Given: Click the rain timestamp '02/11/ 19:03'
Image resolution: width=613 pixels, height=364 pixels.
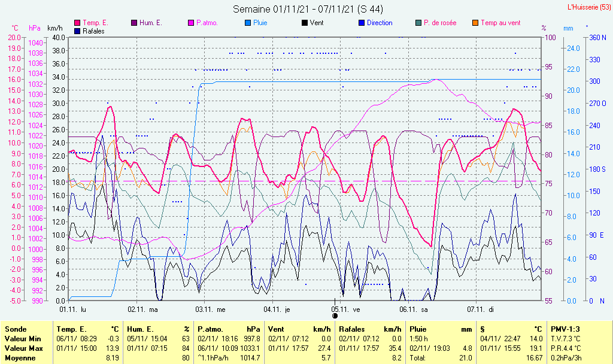Looking at the screenshot, I should pos(430,348).
